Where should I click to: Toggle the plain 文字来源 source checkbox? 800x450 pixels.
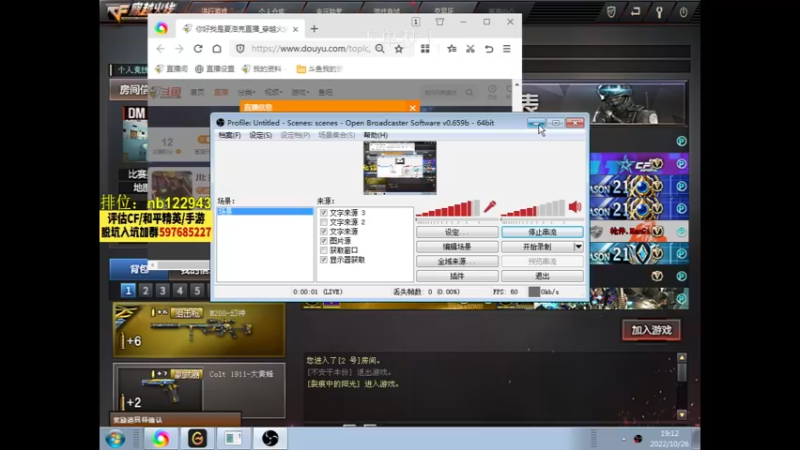click(324, 231)
